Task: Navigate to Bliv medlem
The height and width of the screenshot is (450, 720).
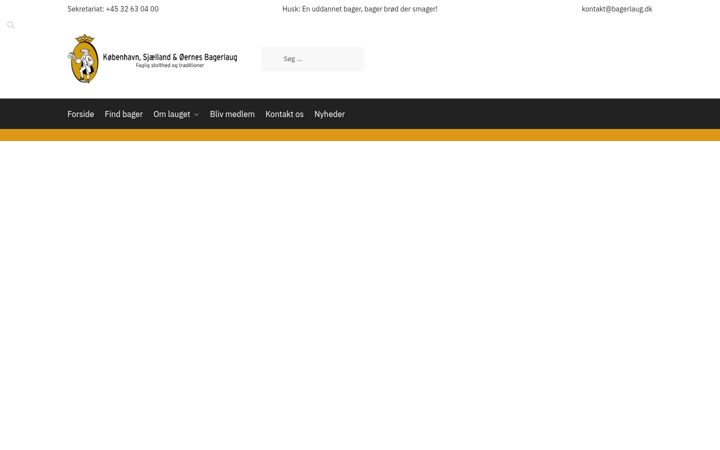Action: tap(232, 114)
